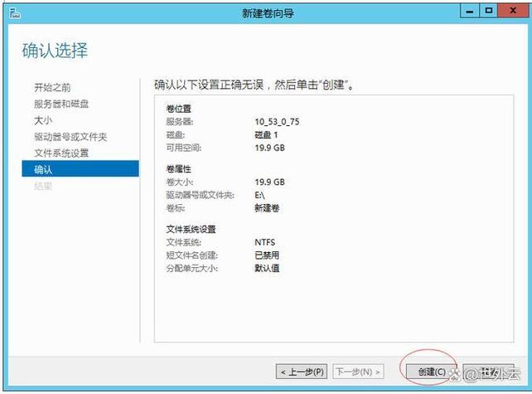Close the 新建卷向导 window

tap(513, 12)
